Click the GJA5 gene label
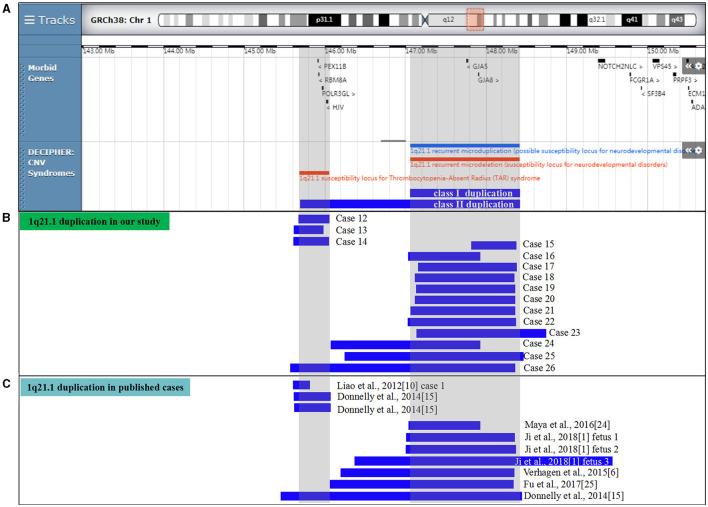708x507 pixels. [x=478, y=68]
